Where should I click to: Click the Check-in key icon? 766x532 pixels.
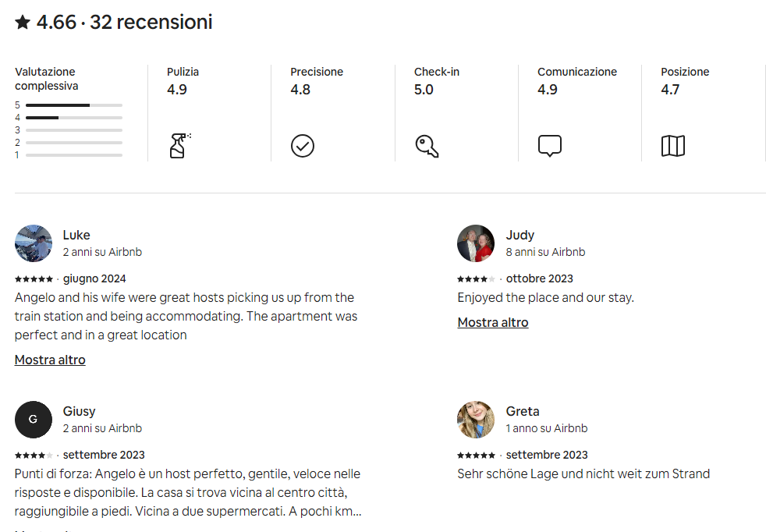[x=427, y=146]
